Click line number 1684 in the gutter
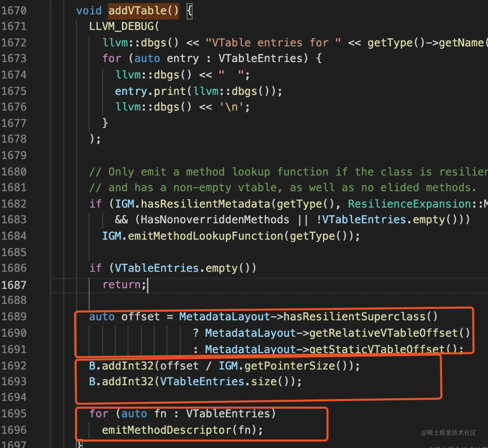The height and width of the screenshot is (448, 488). click(14, 236)
